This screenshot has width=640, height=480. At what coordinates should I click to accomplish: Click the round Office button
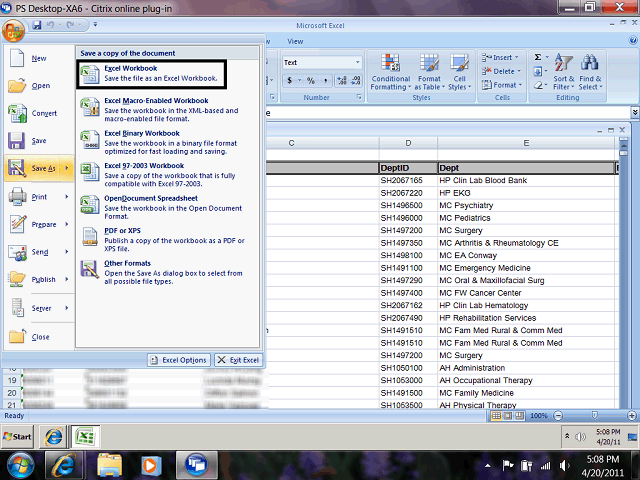(13, 30)
